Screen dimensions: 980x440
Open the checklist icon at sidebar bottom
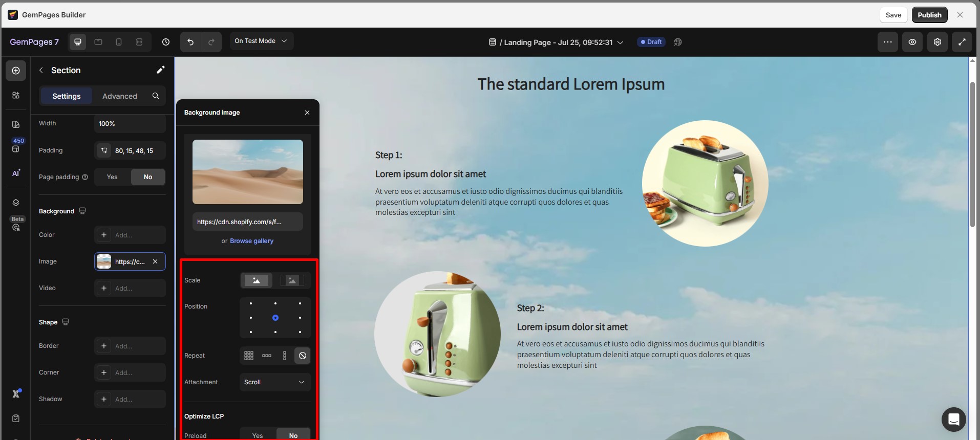point(16,419)
